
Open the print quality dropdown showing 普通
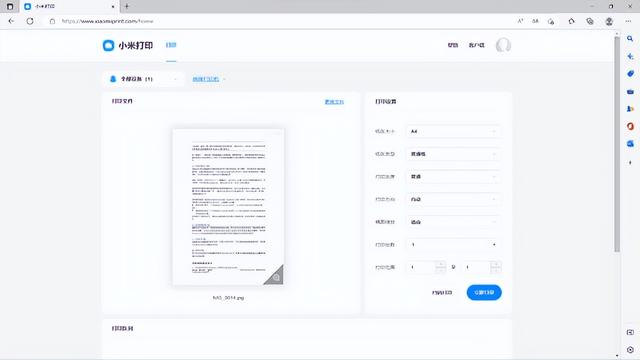pos(453,177)
